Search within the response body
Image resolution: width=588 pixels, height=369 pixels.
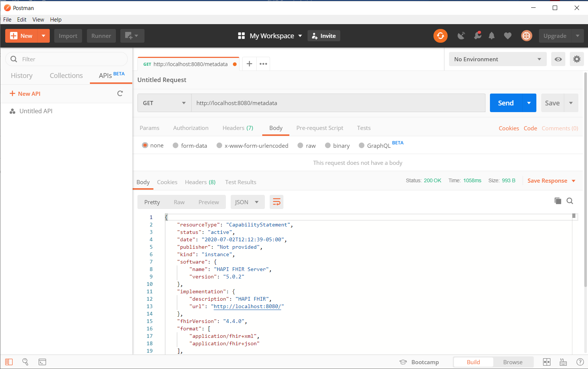(x=570, y=201)
